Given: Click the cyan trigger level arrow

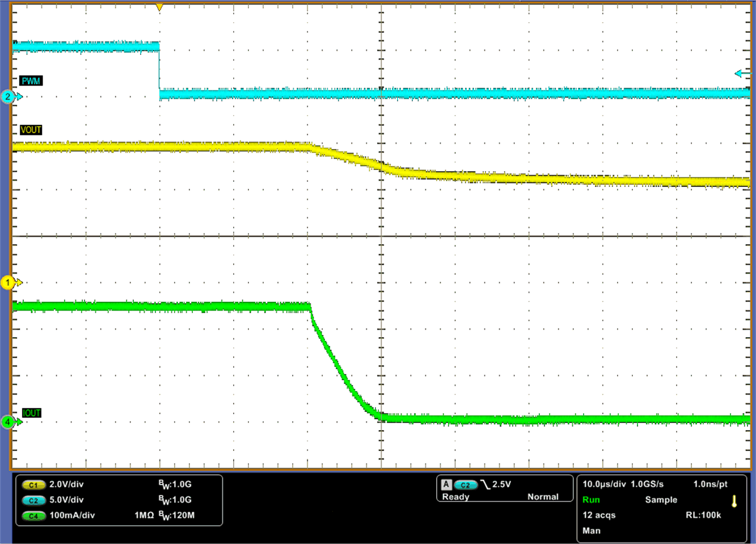Looking at the screenshot, I should (x=742, y=74).
